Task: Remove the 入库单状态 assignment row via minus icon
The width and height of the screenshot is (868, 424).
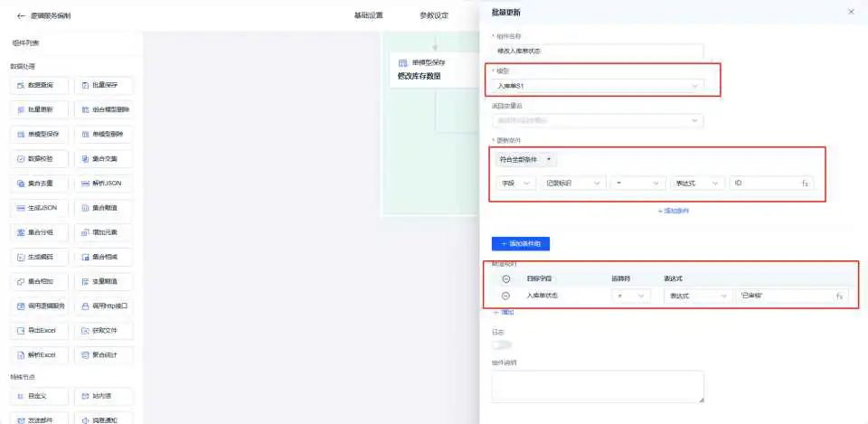Action: point(505,296)
